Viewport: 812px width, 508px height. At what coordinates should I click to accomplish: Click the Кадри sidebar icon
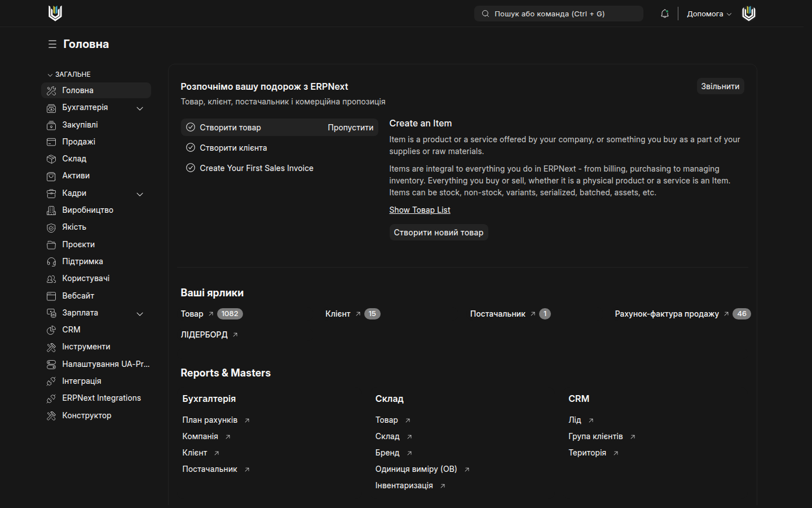(51, 193)
